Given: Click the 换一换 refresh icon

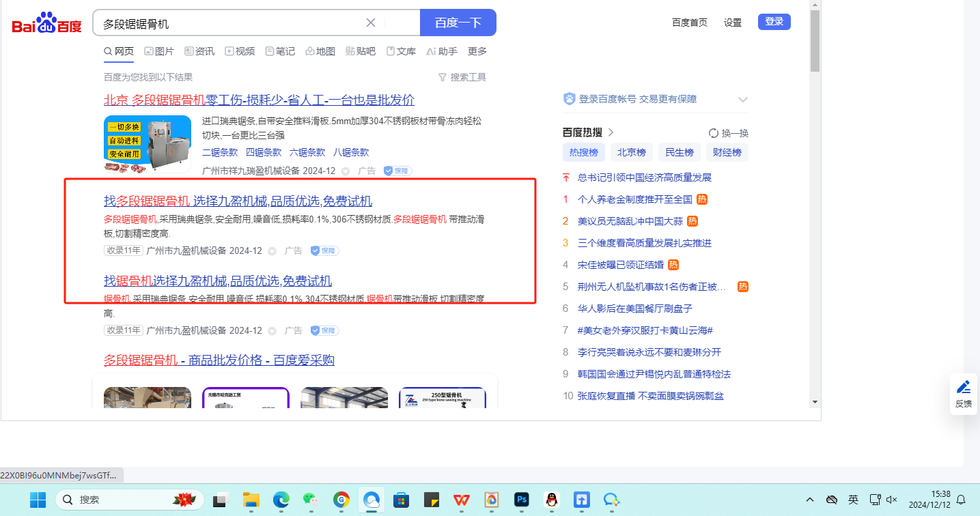Looking at the screenshot, I should coord(714,133).
